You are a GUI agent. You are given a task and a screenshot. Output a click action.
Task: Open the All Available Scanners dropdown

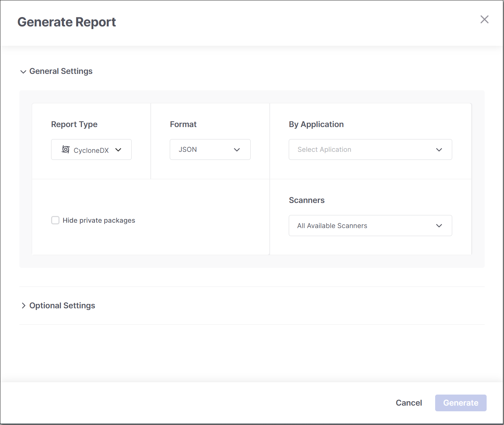click(370, 226)
